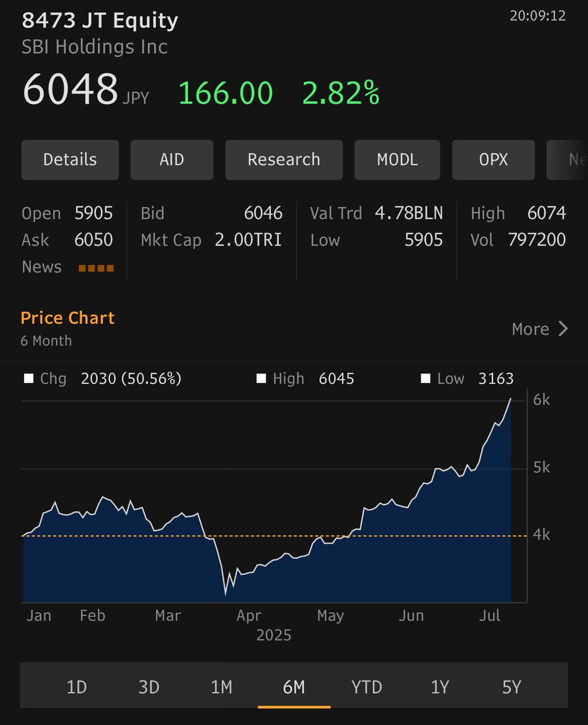Viewport: 588px width, 725px height.
Task: Click the Bid value 6046
Action: 263,213
